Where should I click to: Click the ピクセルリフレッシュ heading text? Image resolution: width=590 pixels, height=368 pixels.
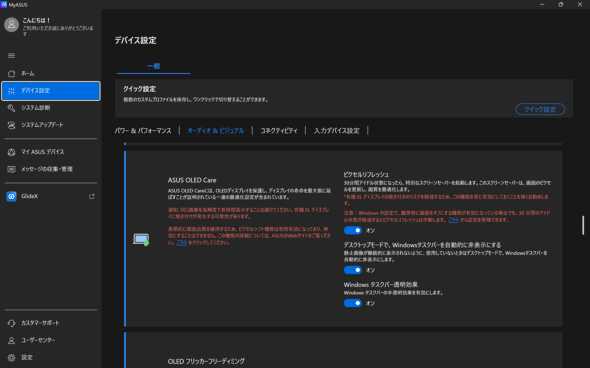366,175
